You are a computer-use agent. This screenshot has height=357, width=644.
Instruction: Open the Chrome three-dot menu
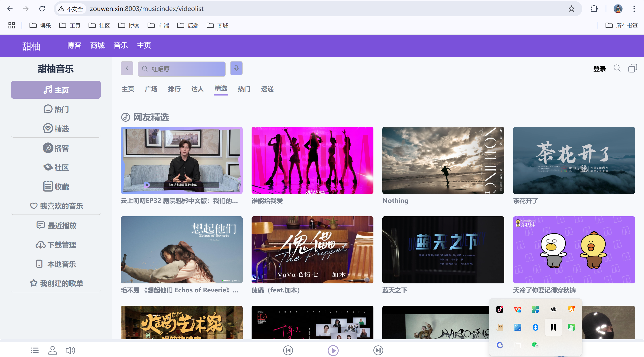(x=634, y=9)
